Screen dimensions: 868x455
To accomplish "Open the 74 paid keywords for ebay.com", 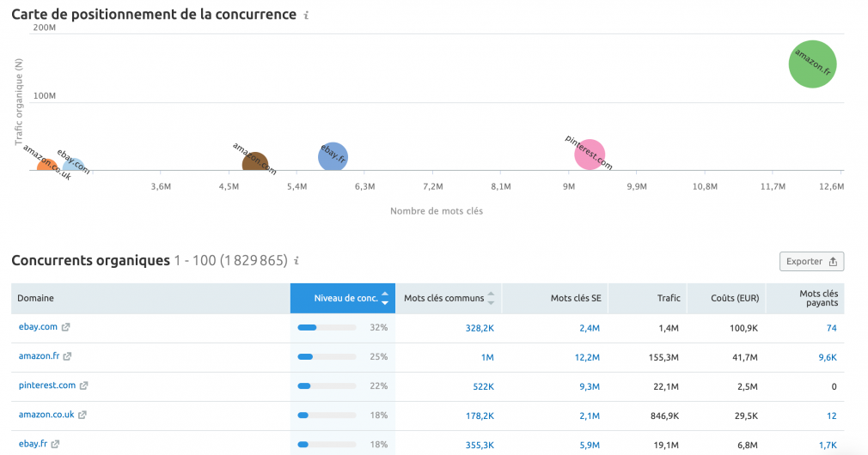I will click(x=831, y=328).
